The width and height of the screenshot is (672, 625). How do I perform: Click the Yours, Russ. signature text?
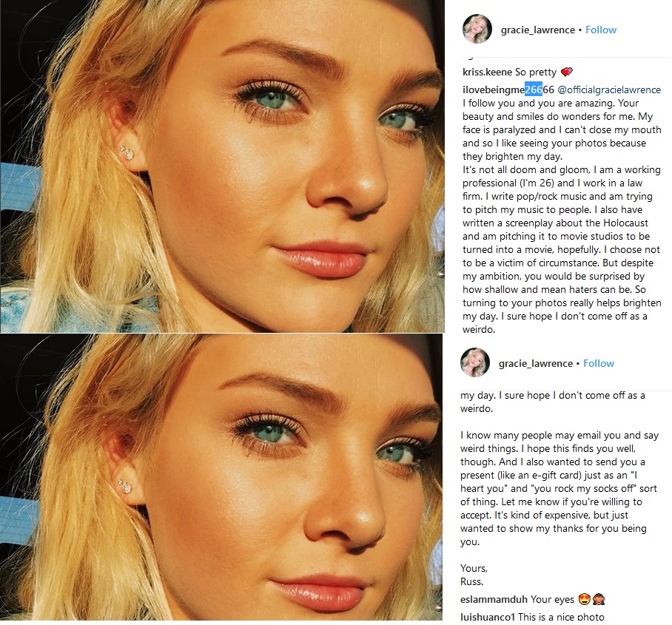click(474, 575)
